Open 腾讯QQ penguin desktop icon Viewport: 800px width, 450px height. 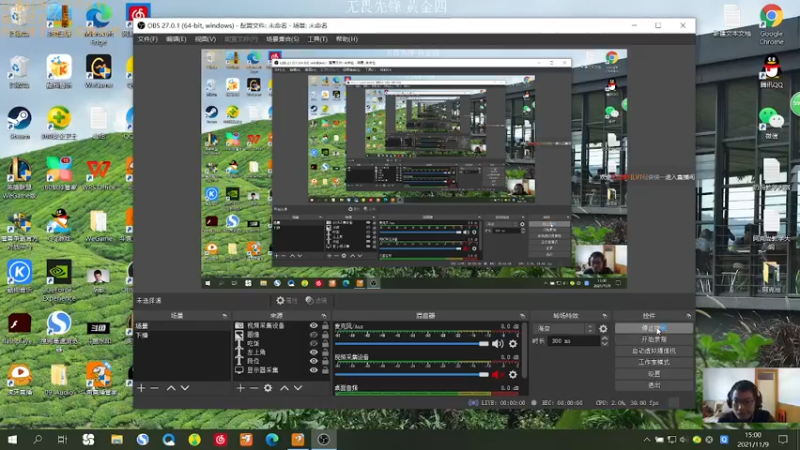pos(771,71)
